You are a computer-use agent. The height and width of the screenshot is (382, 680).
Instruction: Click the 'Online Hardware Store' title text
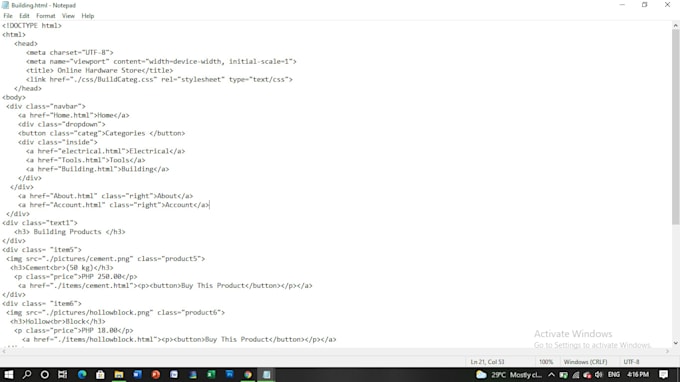tap(99, 70)
